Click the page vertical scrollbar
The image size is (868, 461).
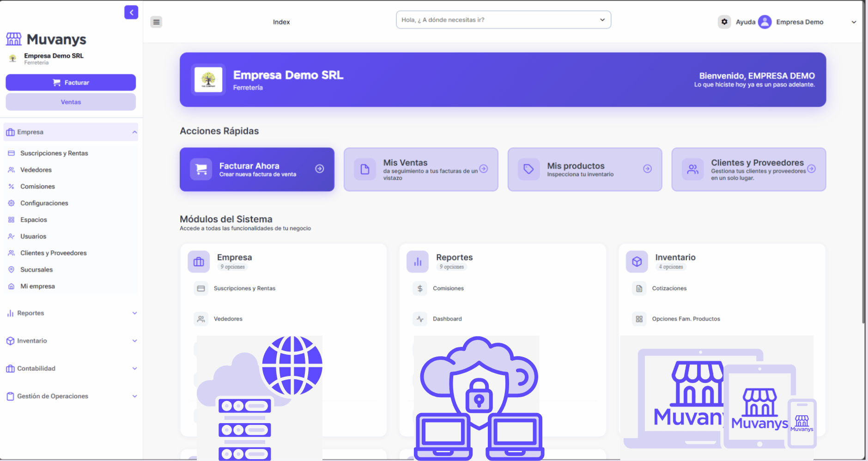864,162
